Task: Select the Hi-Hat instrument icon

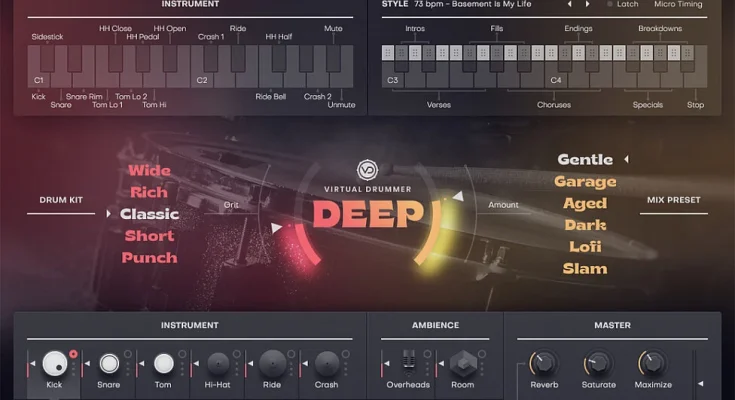Action: point(218,363)
